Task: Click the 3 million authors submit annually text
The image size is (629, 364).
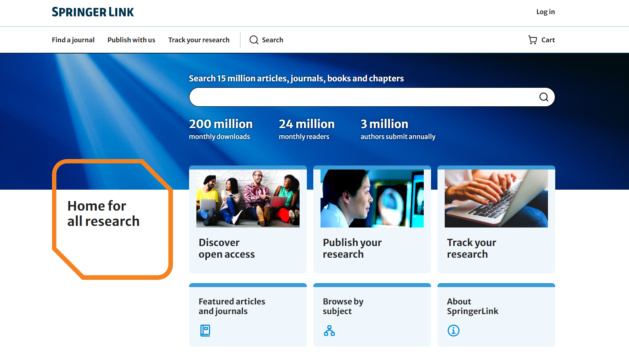Action: (x=398, y=129)
